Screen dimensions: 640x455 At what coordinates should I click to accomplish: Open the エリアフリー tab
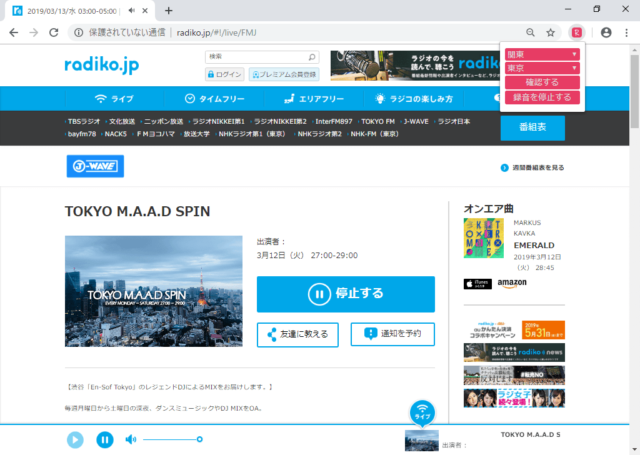pyautogui.click(x=313, y=99)
